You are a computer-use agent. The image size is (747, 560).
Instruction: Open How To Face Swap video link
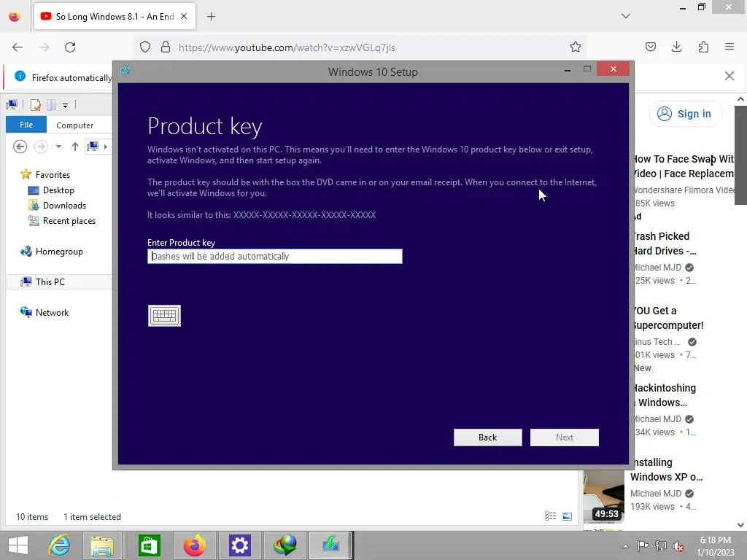tap(684, 166)
